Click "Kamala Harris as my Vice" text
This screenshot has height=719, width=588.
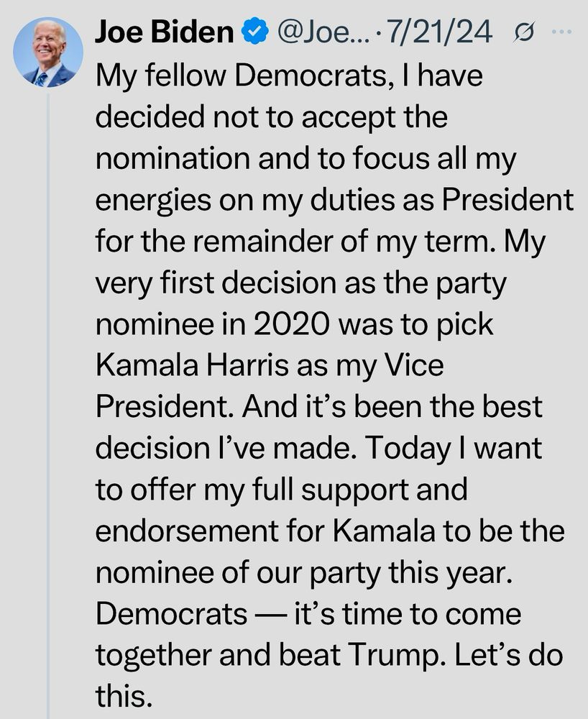(x=270, y=365)
